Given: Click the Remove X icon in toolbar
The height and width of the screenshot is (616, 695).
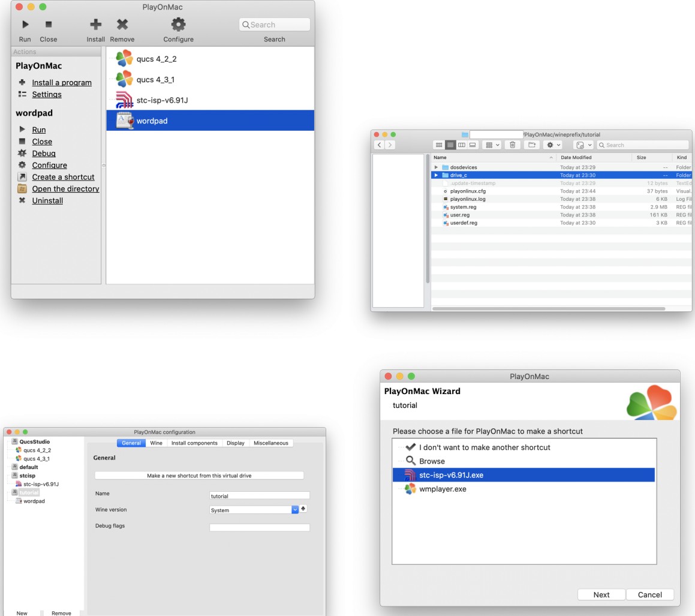Looking at the screenshot, I should click(122, 25).
